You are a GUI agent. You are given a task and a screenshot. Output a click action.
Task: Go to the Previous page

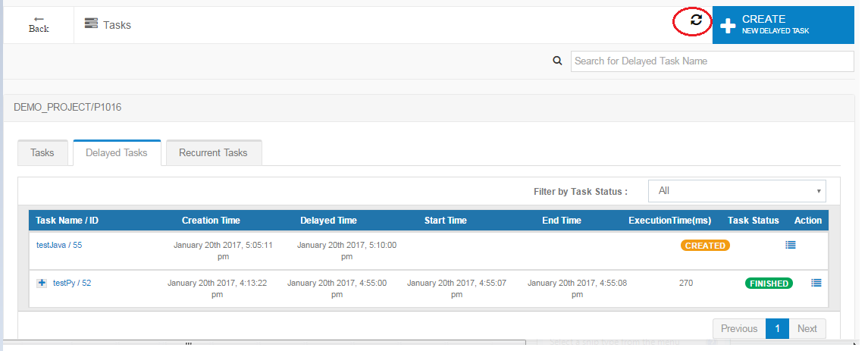[739, 329]
